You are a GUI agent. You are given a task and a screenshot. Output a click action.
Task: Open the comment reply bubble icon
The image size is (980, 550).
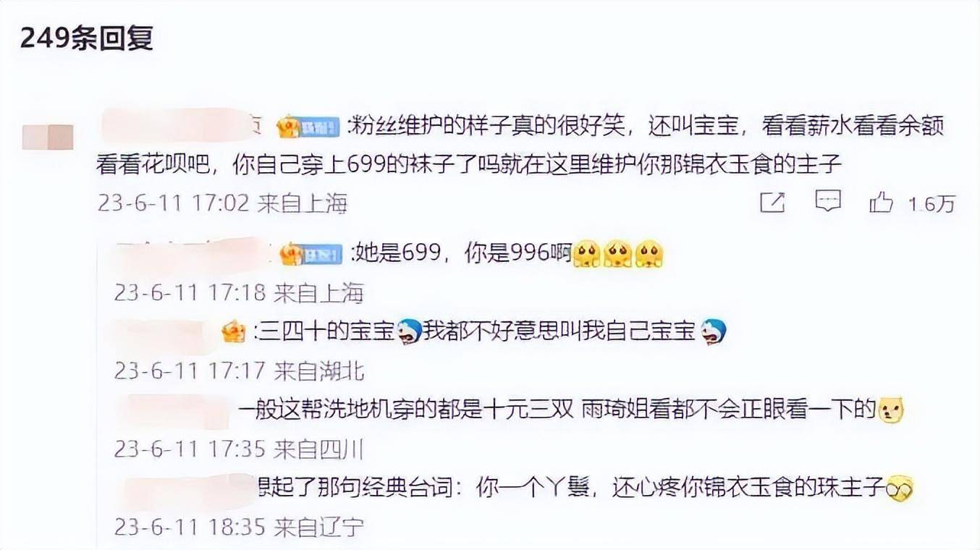click(828, 202)
